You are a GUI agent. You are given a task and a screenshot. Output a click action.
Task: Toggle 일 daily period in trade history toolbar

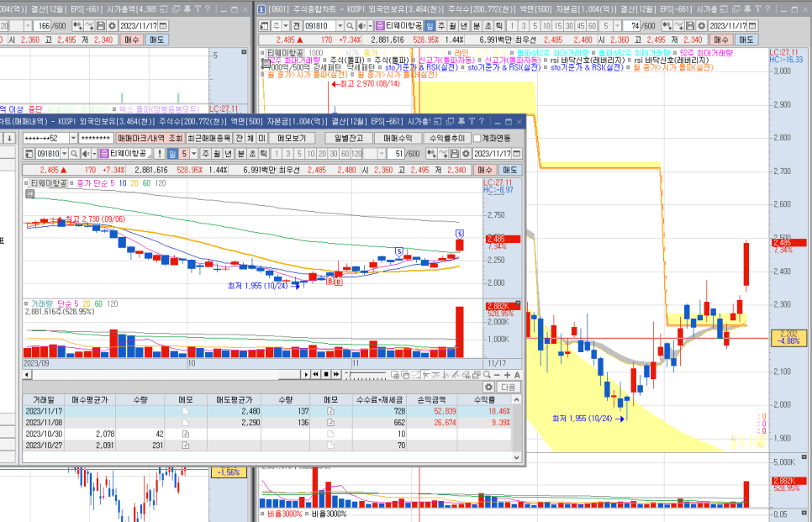point(172,154)
